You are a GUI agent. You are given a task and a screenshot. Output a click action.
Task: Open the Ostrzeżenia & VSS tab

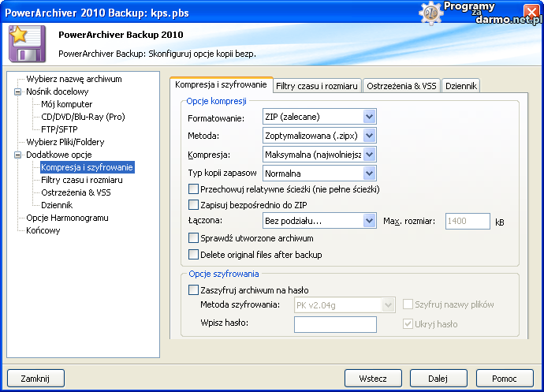coord(401,85)
